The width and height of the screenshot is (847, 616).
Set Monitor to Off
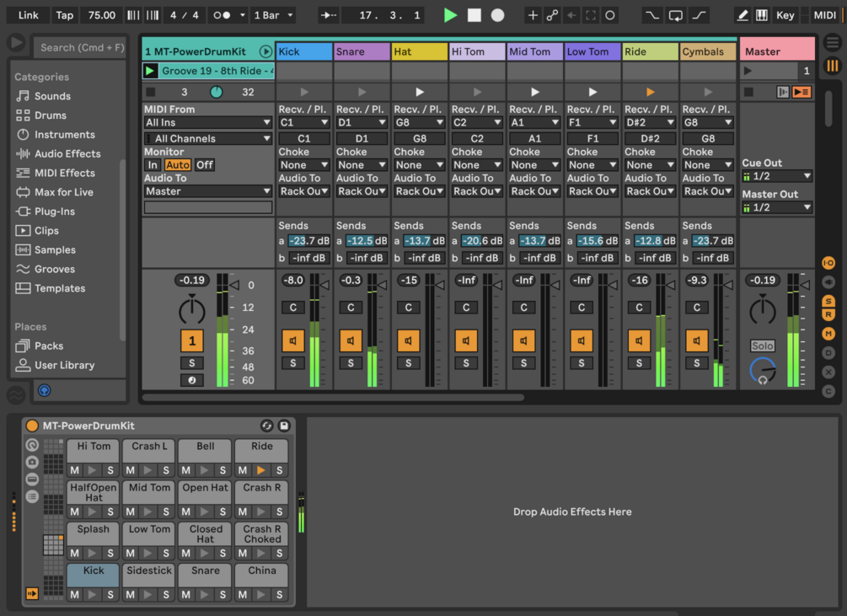pyautogui.click(x=204, y=164)
